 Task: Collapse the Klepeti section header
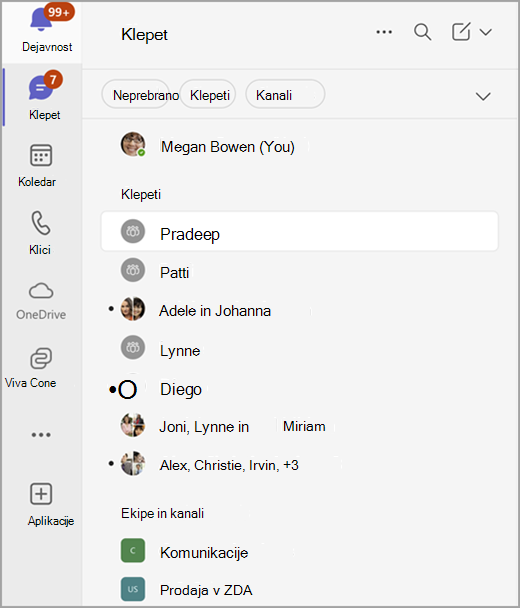[x=141, y=194]
